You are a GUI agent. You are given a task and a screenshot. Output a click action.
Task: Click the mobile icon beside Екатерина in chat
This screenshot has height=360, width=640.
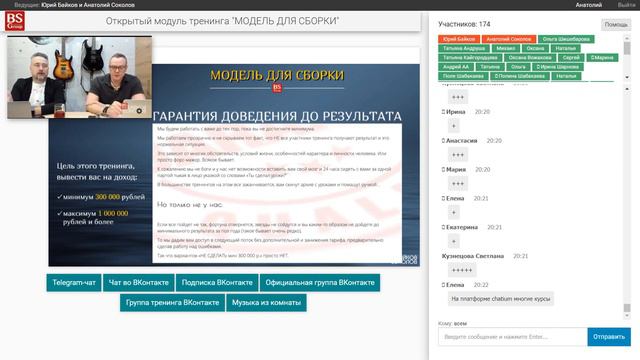[443, 227]
